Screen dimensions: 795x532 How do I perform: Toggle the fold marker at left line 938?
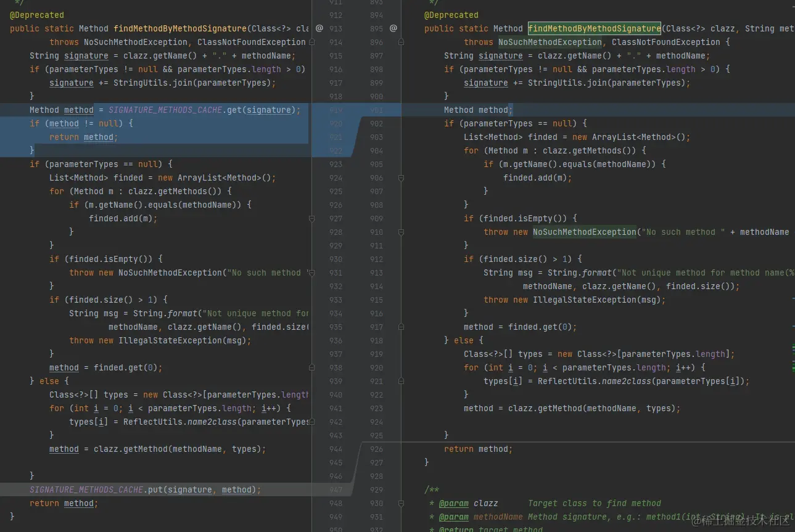coord(311,367)
